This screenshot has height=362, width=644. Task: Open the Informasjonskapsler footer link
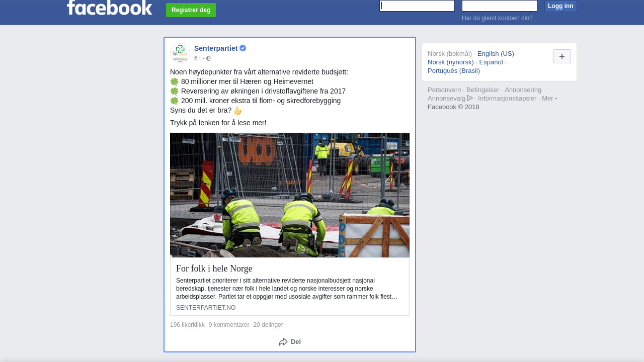click(507, 99)
